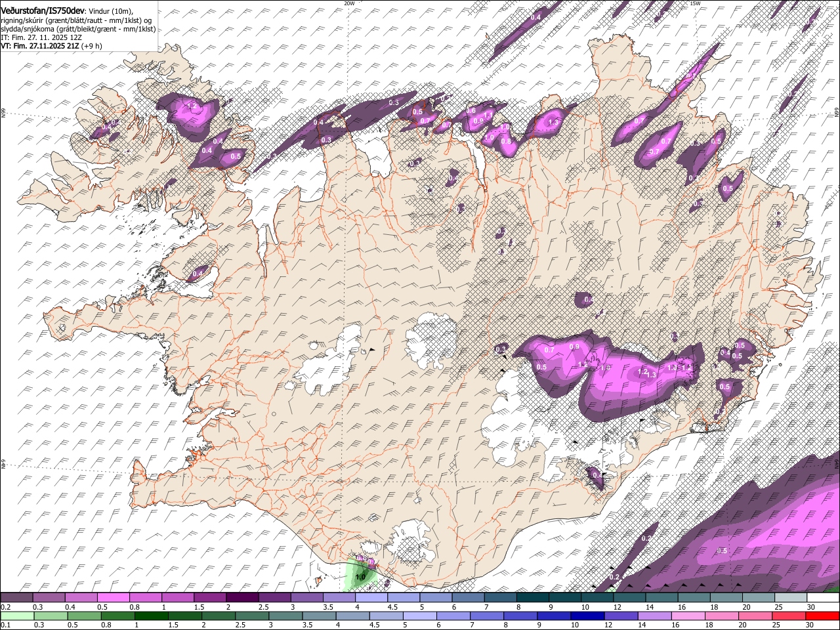Viewport: 840px width, 630px height.
Task: Click the light grey swatch between 25 and 30, upper scale
Action: point(791,598)
